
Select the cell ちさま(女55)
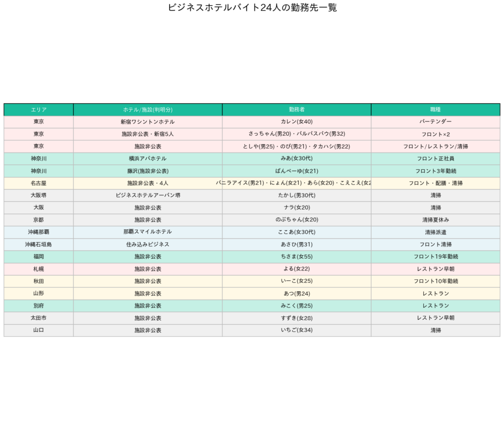click(x=297, y=257)
